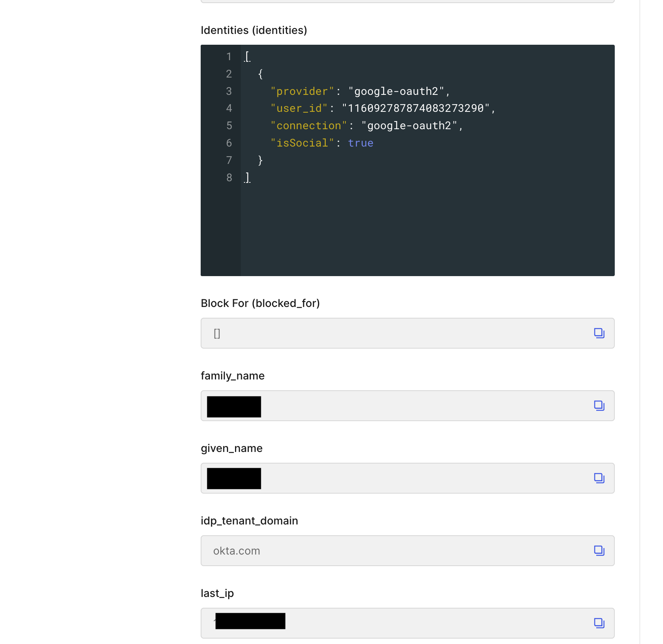Click line number 8 in code gutter
Image resolution: width=663 pixels, height=644 pixels.
[229, 178]
